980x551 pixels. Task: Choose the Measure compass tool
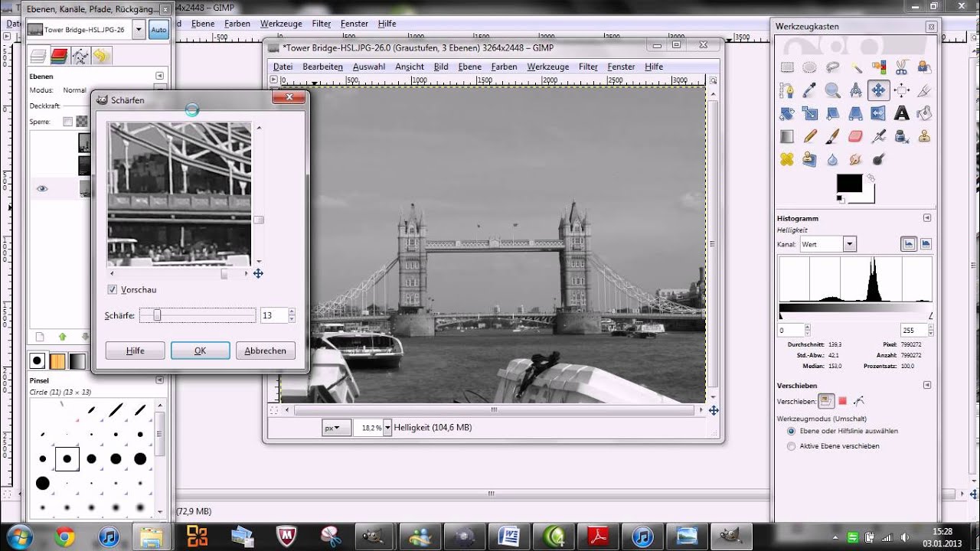tap(855, 90)
